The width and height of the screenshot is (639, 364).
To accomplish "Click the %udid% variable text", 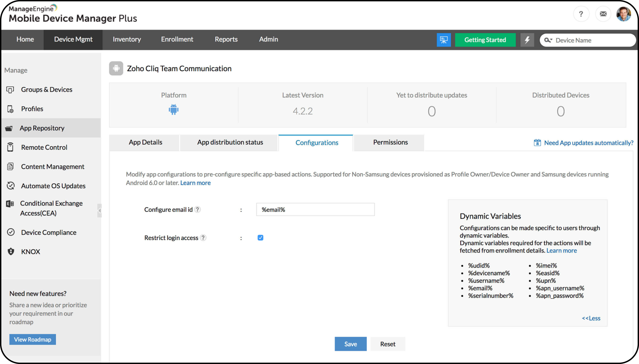I will [x=479, y=266].
